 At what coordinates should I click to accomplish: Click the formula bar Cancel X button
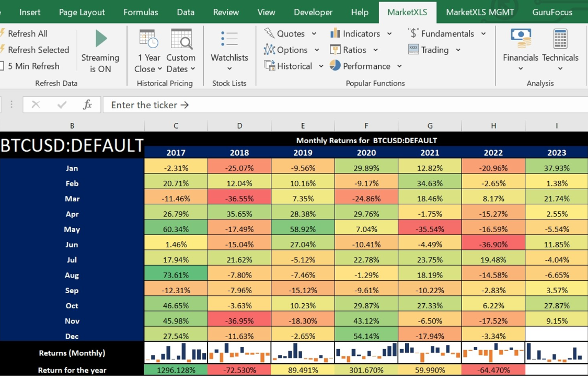pos(36,105)
